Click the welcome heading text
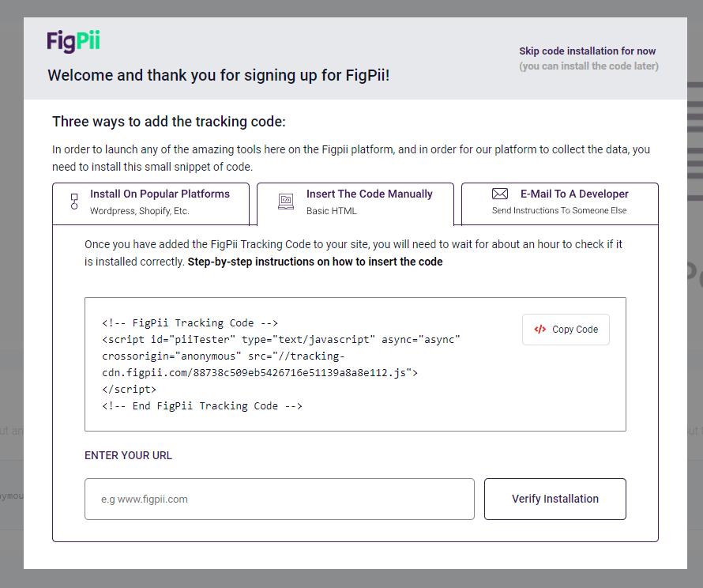703x588 pixels. point(219,75)
